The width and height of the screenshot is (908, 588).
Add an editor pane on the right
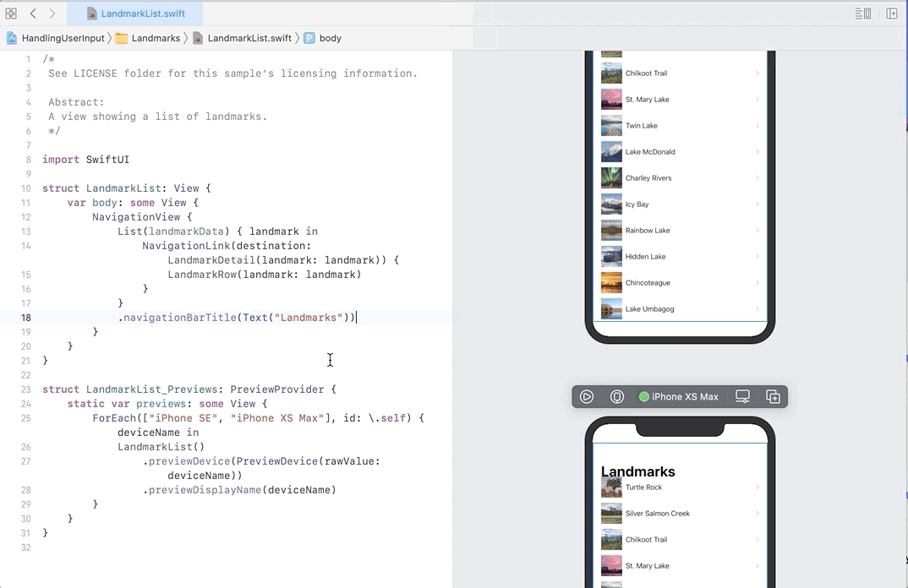tap(892, 14)
